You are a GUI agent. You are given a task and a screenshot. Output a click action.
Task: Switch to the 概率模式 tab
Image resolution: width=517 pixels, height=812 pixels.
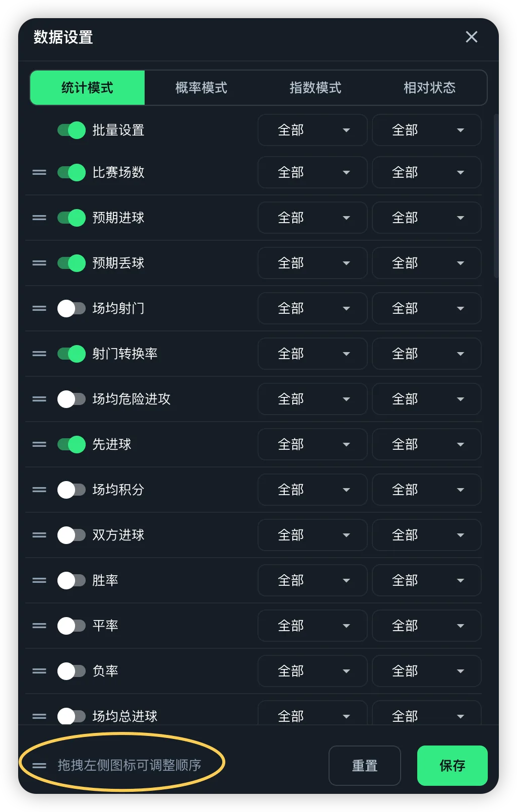[202, 88]
